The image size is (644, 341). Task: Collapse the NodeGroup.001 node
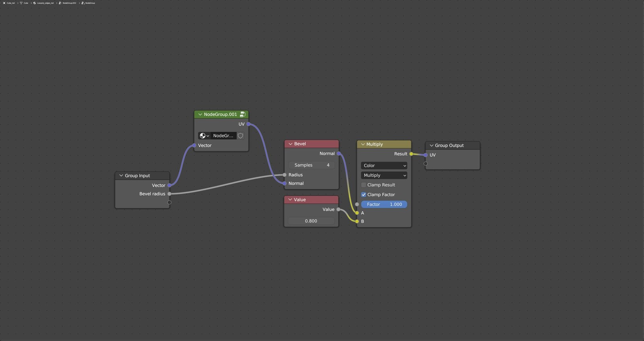[200, 114]
